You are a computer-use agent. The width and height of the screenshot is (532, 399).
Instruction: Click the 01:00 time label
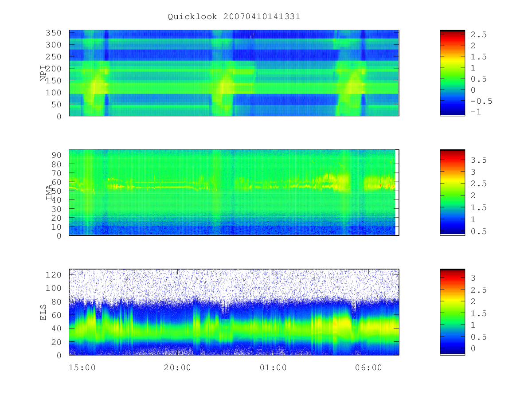tap(273, 368)
